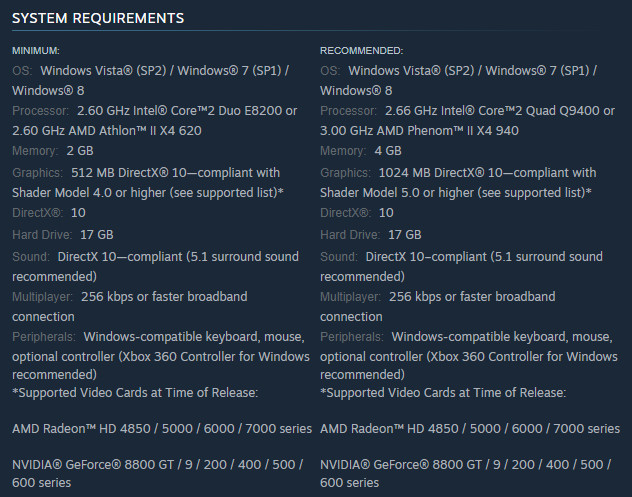Select the AMD Radeon HD 4850 line under Minimum
This screenshot has height=497, width=632.
tap(162, 428)
